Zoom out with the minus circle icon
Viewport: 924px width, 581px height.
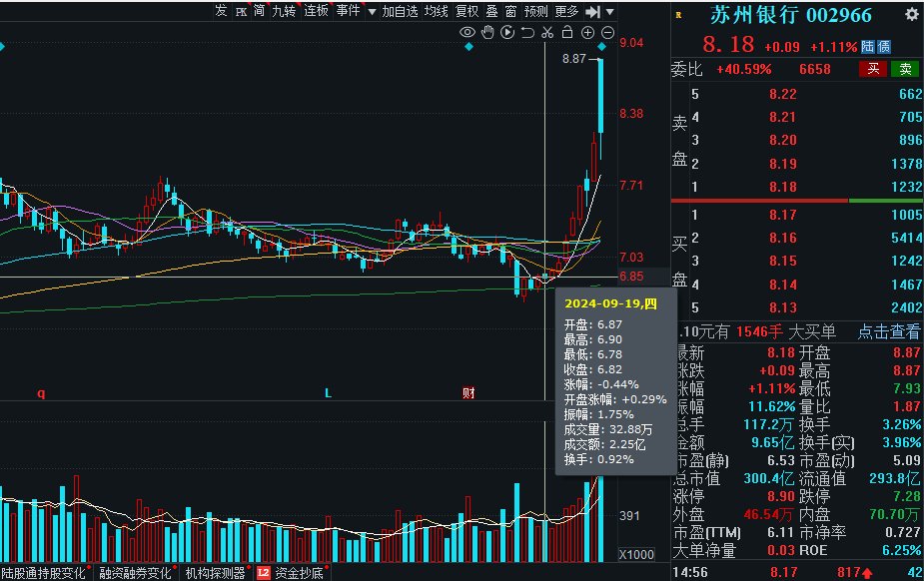point(608,32)
